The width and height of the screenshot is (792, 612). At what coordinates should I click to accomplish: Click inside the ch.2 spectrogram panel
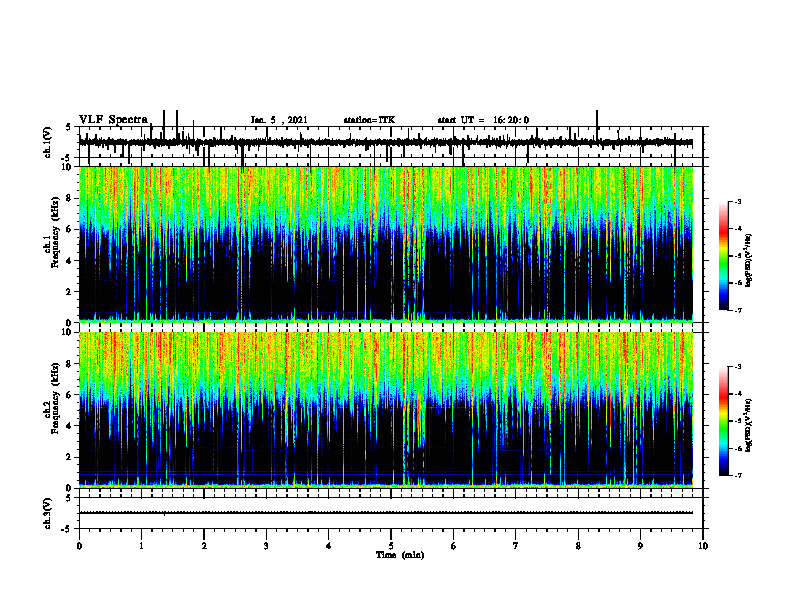point(385,410)
